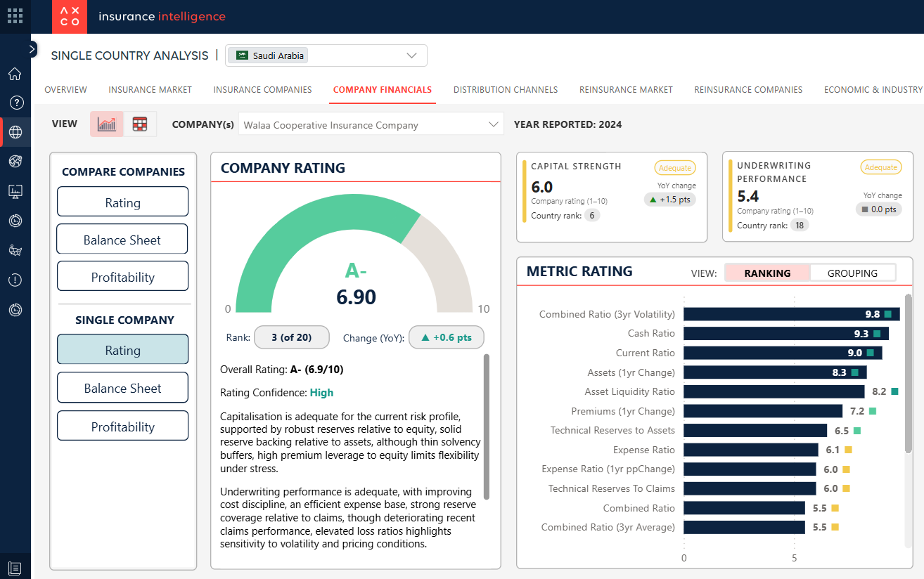924x579 pixels.
Task: Click Rating under Compare Companies
Action: tap(122, 202)
